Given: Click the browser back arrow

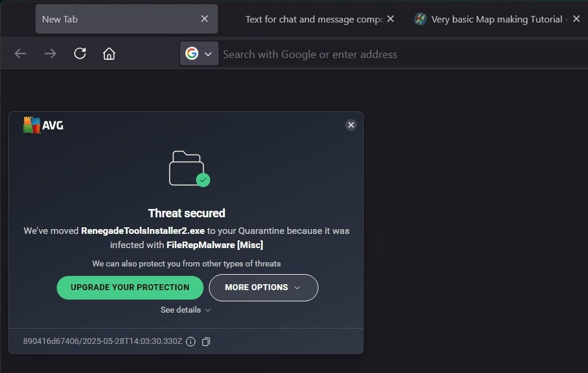Looking at the screenshot, I should pyautogui.click(x=21, y=54).
